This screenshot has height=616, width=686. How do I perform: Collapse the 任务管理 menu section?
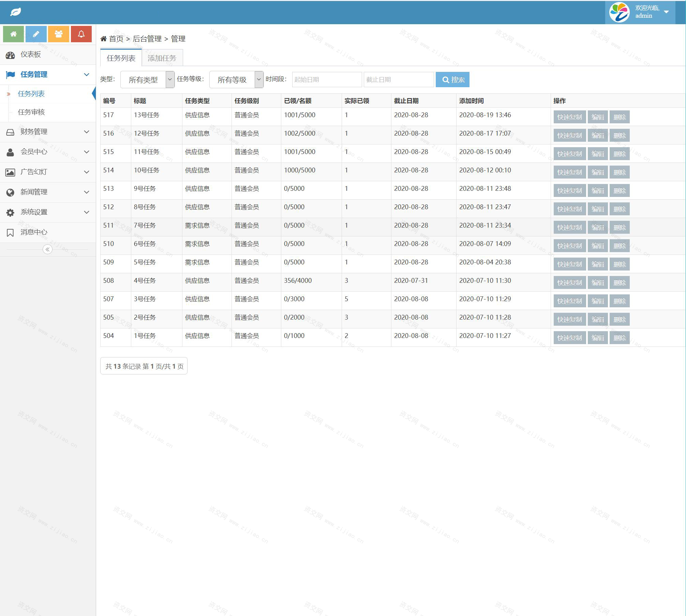[48, 75]
